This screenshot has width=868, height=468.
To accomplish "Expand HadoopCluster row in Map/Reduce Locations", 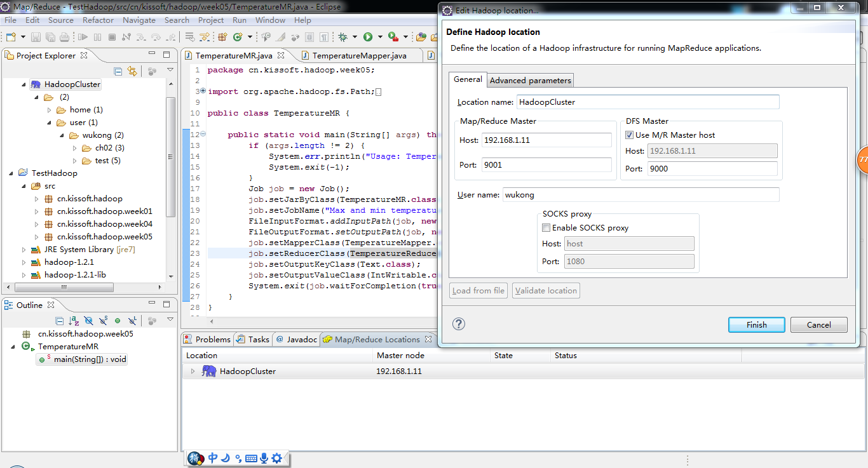I will click(193, 371).
